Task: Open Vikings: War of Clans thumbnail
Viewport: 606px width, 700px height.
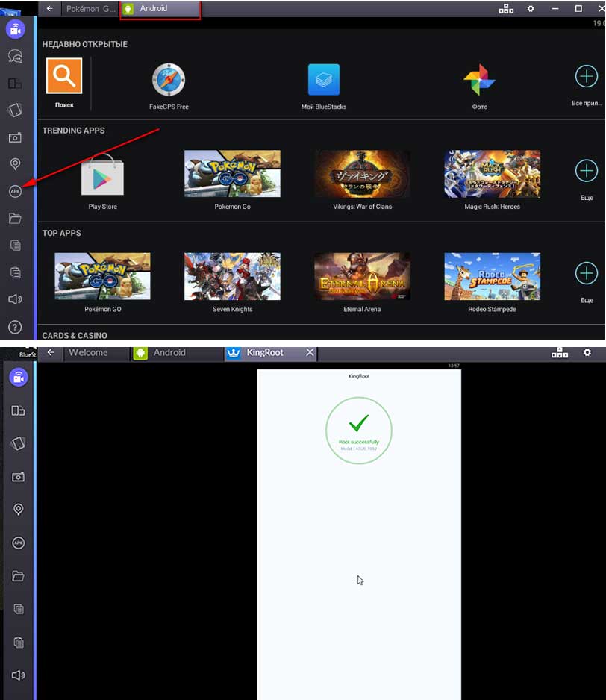Action: pos(362,174)
